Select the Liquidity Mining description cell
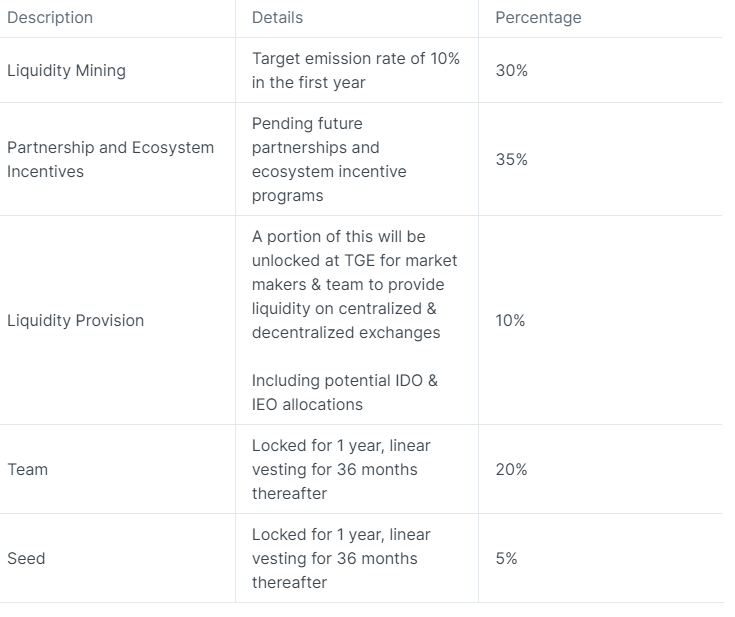Image resolution: width=735 pixels, height=617 pixels. 66,71
